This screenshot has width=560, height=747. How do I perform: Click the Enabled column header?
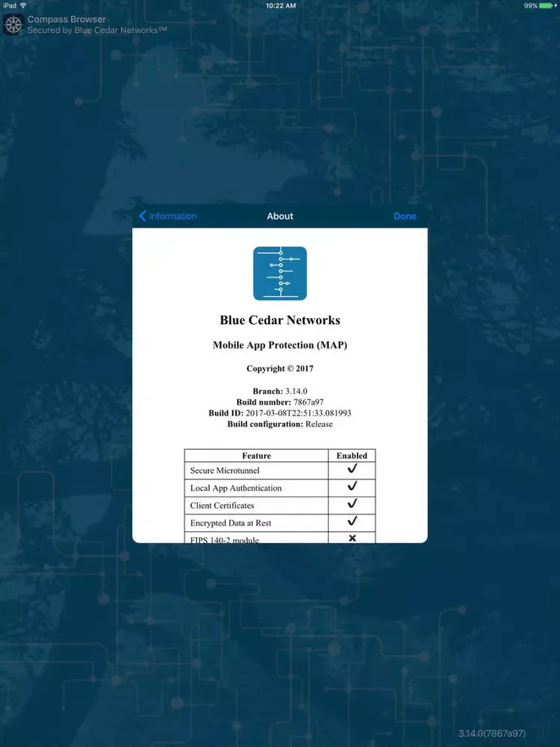[x=352, y=456]
